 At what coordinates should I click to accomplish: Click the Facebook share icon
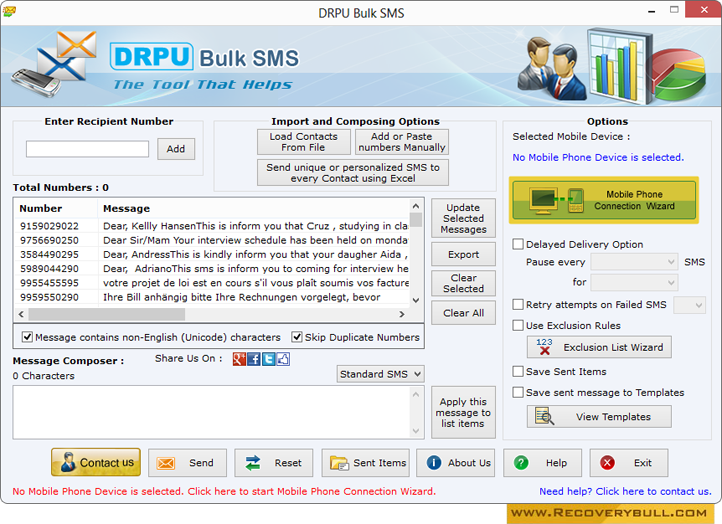pos(254,359)
